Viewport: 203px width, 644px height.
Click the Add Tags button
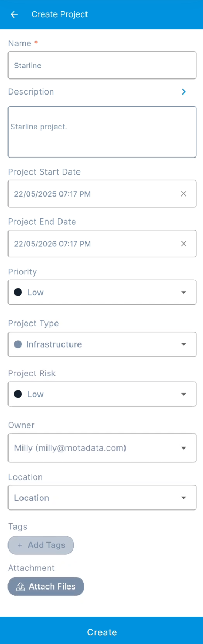pos(41,545)
